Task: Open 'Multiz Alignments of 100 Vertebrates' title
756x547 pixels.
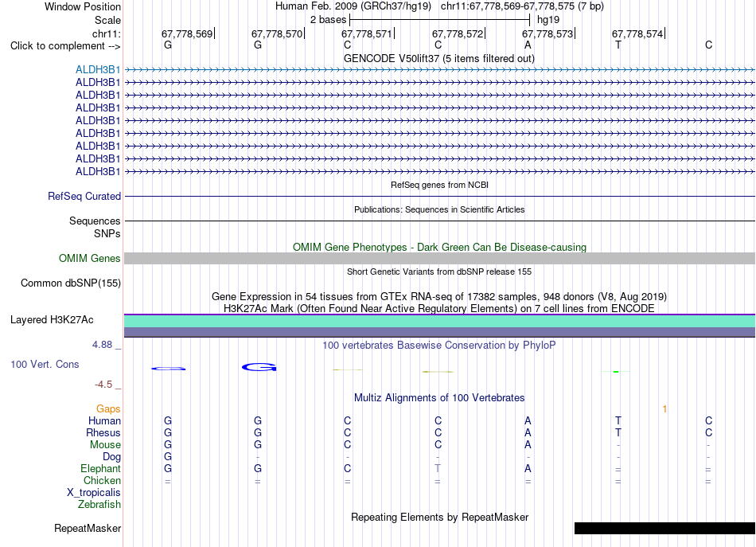Action: [439, 397]
